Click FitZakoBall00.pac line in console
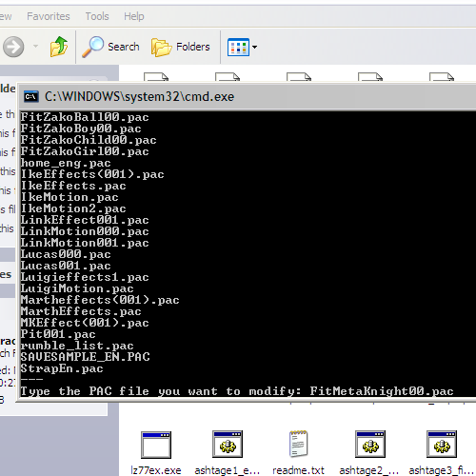 point(85,117)
